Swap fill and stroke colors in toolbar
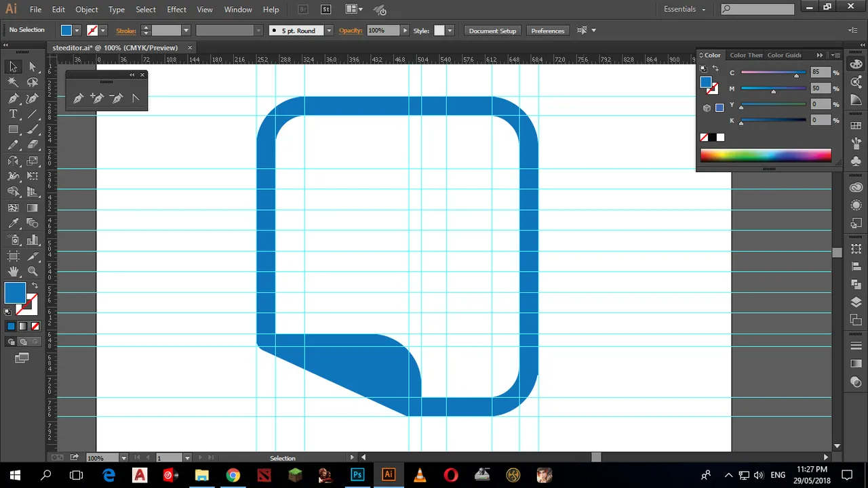The image size is (868, 488). coord(35,286)
